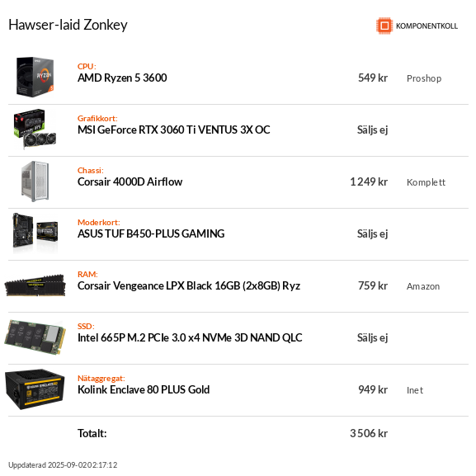Select the MSI RTX 3060 Ti product image
476x476 pixels.
(x=35, y=129)
